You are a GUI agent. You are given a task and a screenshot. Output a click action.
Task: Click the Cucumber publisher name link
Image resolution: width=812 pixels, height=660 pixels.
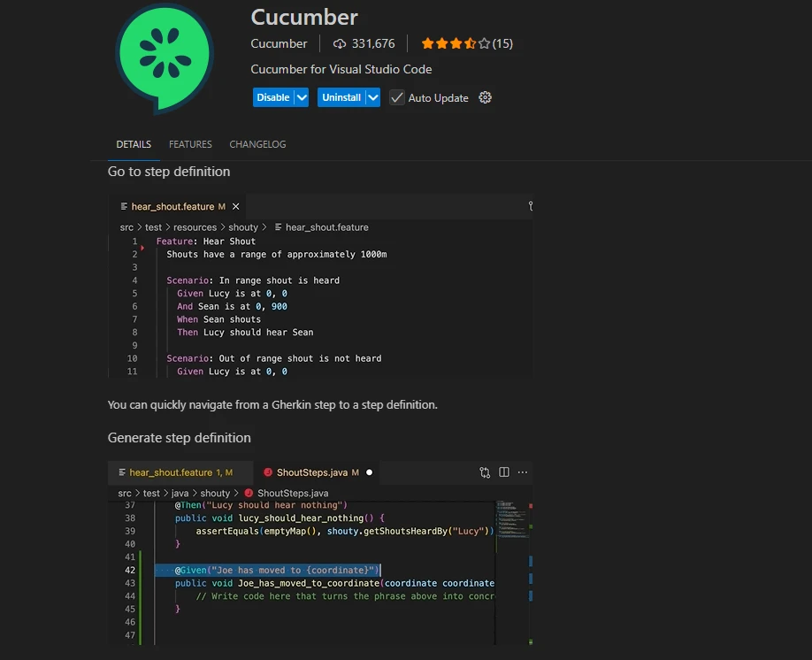[x=279, y=43]
